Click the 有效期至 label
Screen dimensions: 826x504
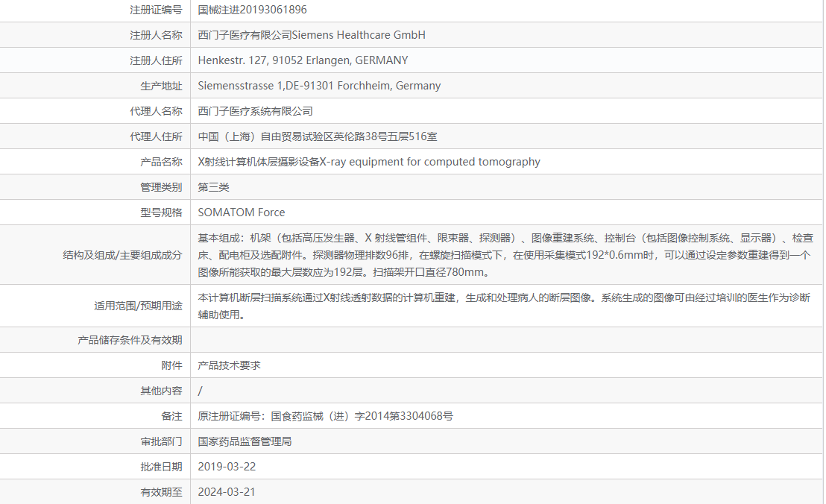[x=161, y=492]
